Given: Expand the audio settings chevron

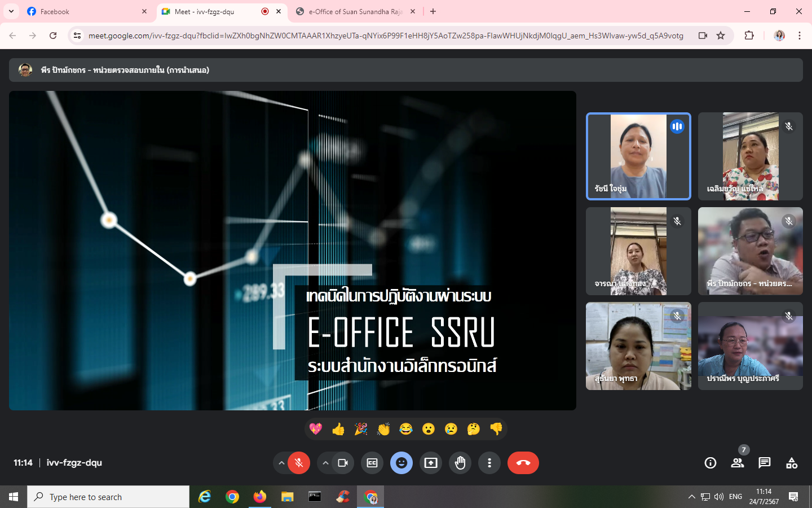Looking at the screenshot, I should click(281, 463).
